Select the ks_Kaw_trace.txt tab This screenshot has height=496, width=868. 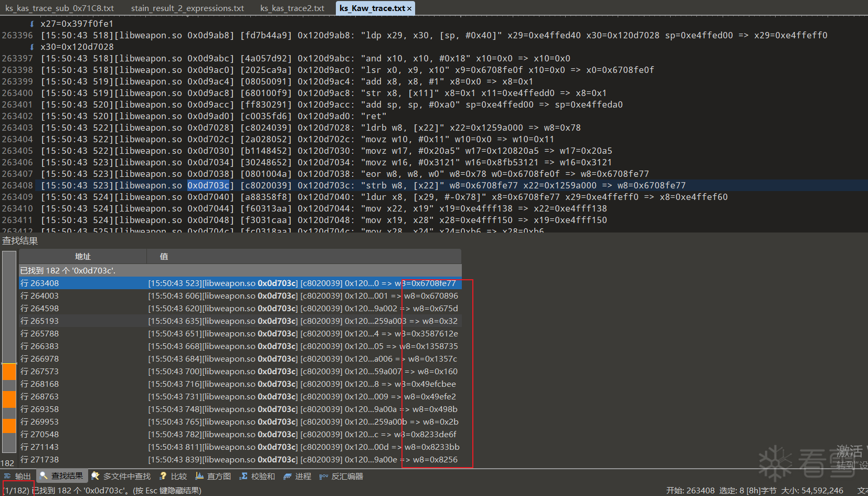coord(372,8)
